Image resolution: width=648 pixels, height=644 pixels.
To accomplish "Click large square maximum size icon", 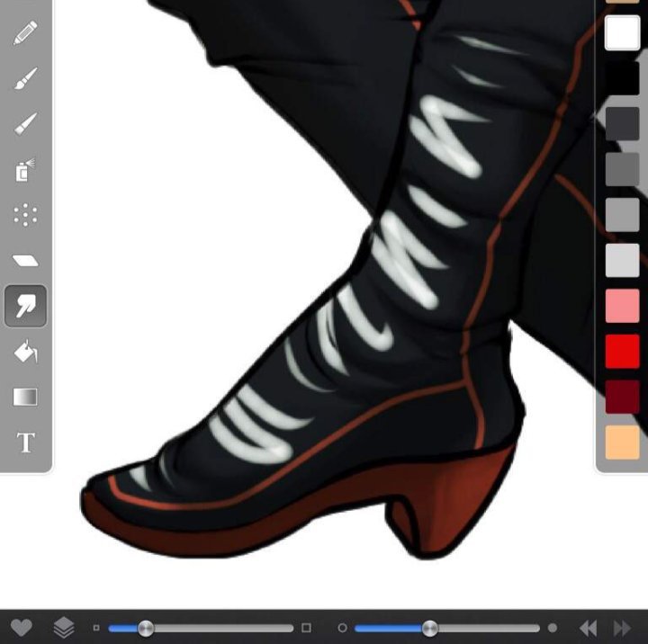I will coord(306,629).
